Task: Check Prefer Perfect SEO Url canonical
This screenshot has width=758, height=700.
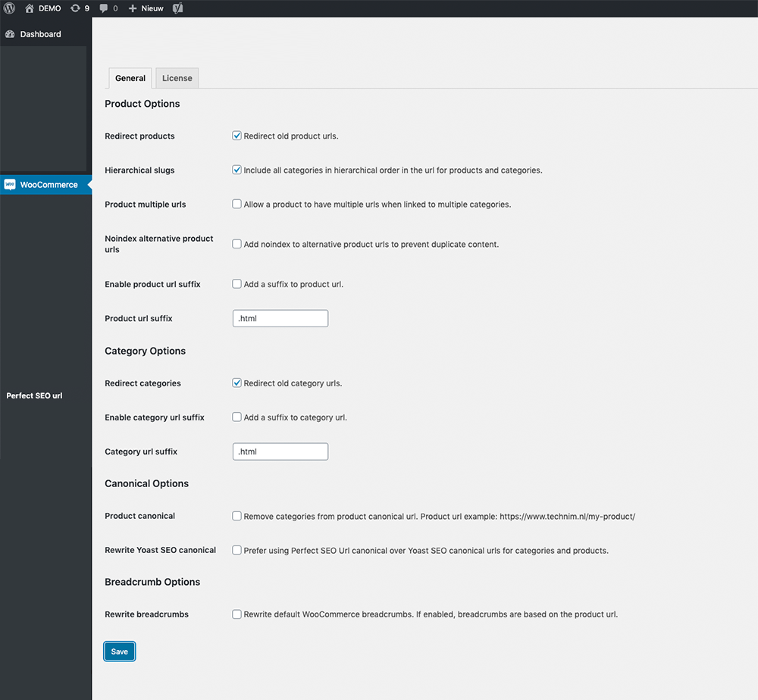Action: [236, 550]
